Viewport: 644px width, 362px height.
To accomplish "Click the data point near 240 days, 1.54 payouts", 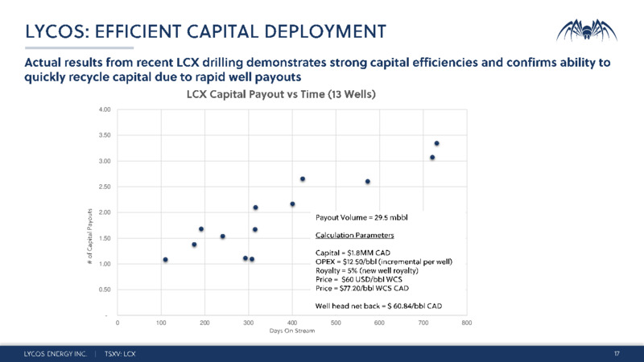I will [223, 237].
